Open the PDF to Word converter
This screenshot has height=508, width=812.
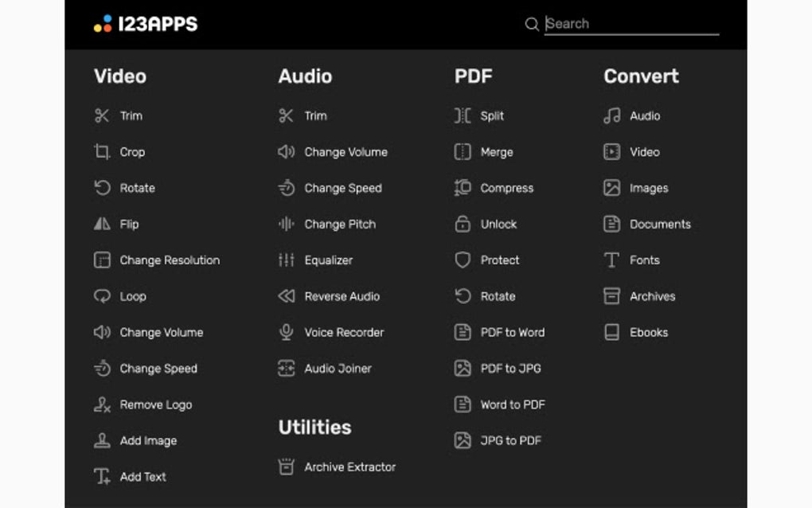click(x=513, y=333)
